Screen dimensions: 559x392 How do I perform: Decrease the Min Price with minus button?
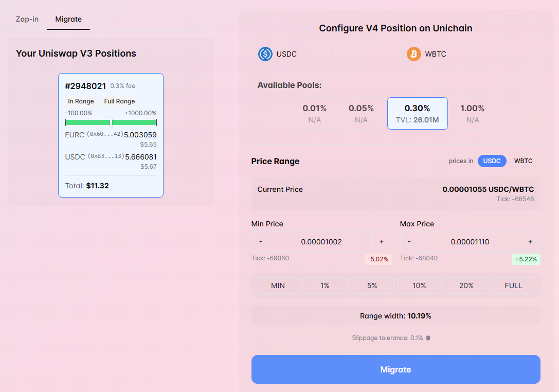tap(261, 242)
